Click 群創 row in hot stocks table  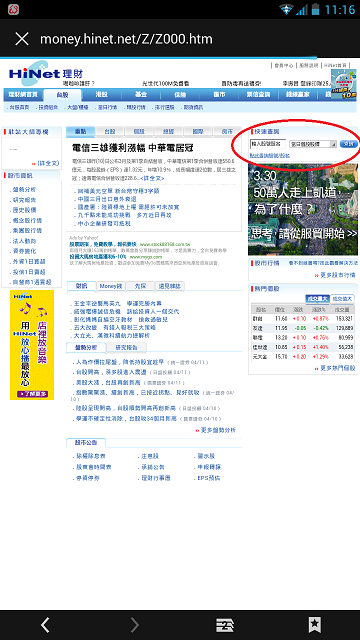303,318
